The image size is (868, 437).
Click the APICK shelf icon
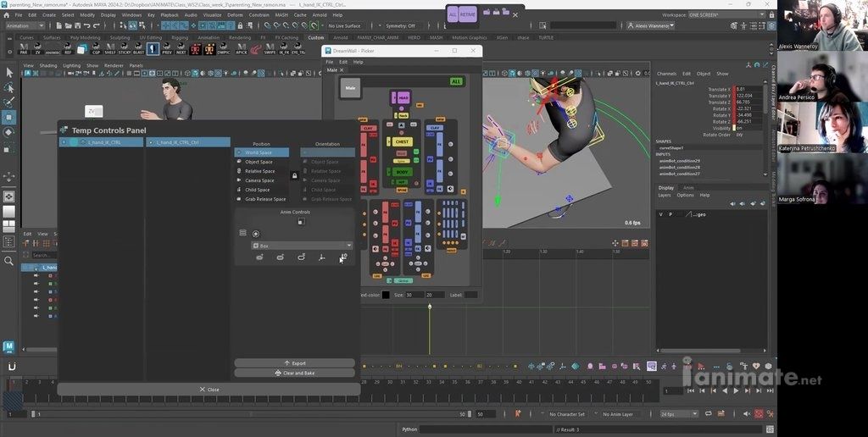[242, 49]
